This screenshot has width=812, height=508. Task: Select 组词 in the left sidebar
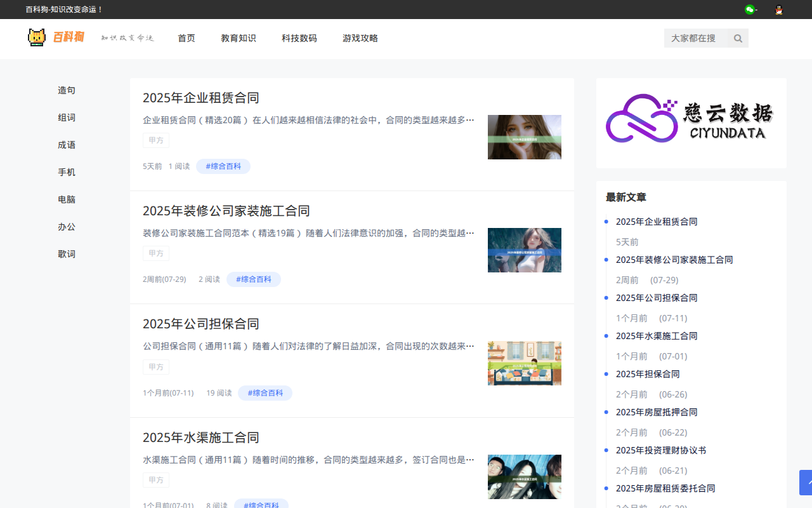click(x=67, y=117)
